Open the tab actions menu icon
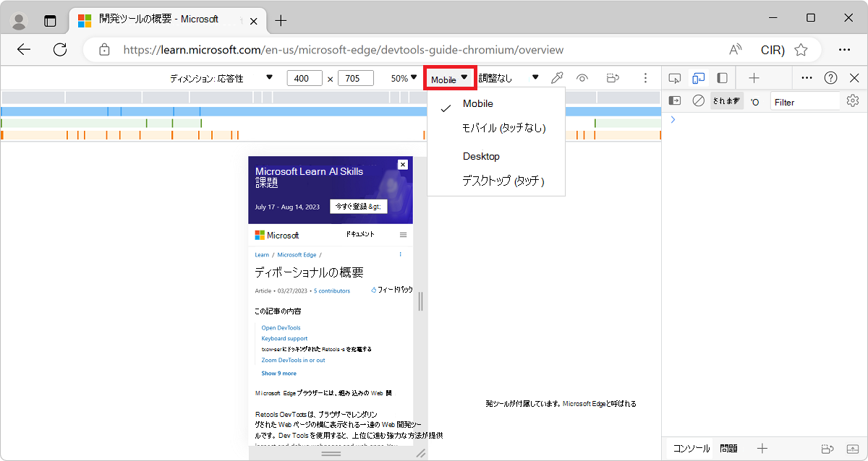The width and height of the screenshot is (868, 461). [x=50, y=21]
